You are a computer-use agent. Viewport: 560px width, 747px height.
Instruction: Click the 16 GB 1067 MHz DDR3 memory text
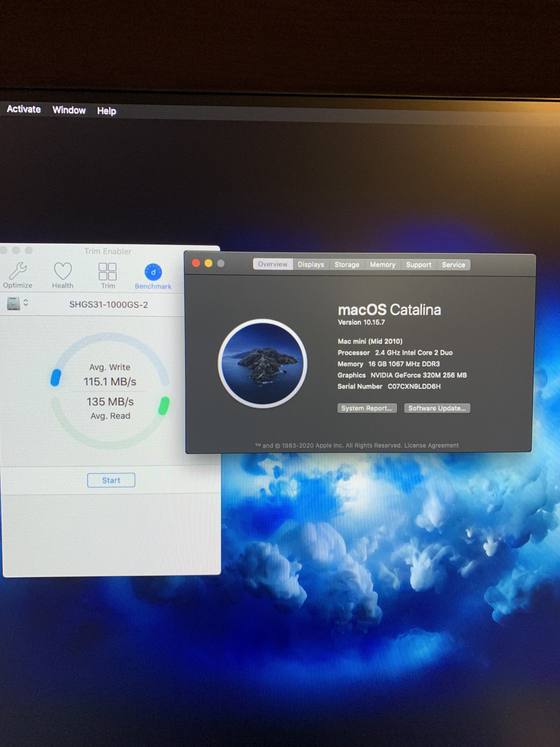pyautogui.click(x=404, y=364)
